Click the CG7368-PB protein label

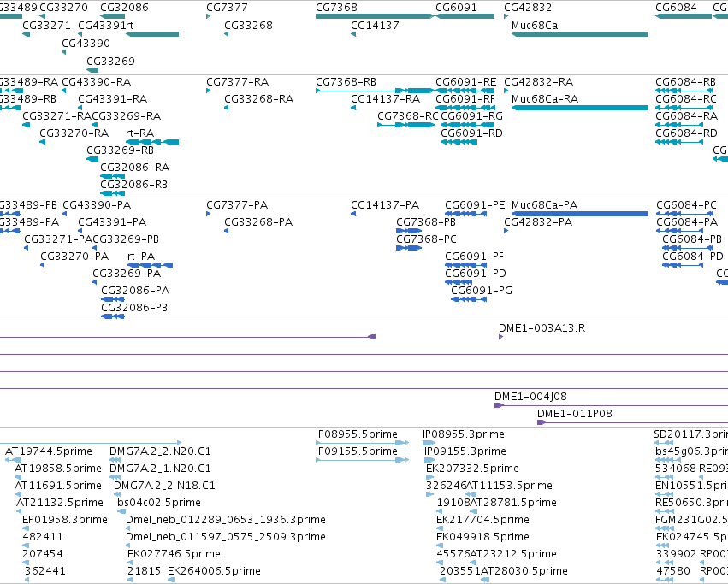426,222
